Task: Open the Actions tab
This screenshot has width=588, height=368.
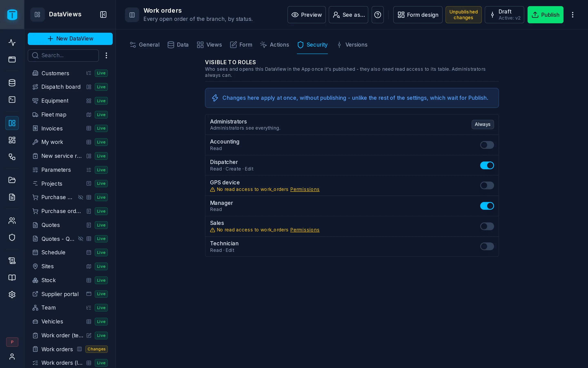Action: (275, 45)
